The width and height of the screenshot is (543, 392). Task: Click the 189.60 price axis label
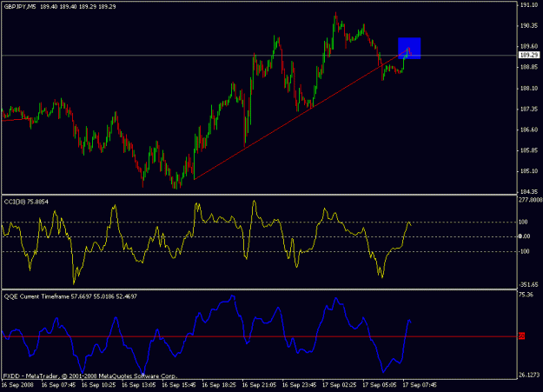pos(529,46)
